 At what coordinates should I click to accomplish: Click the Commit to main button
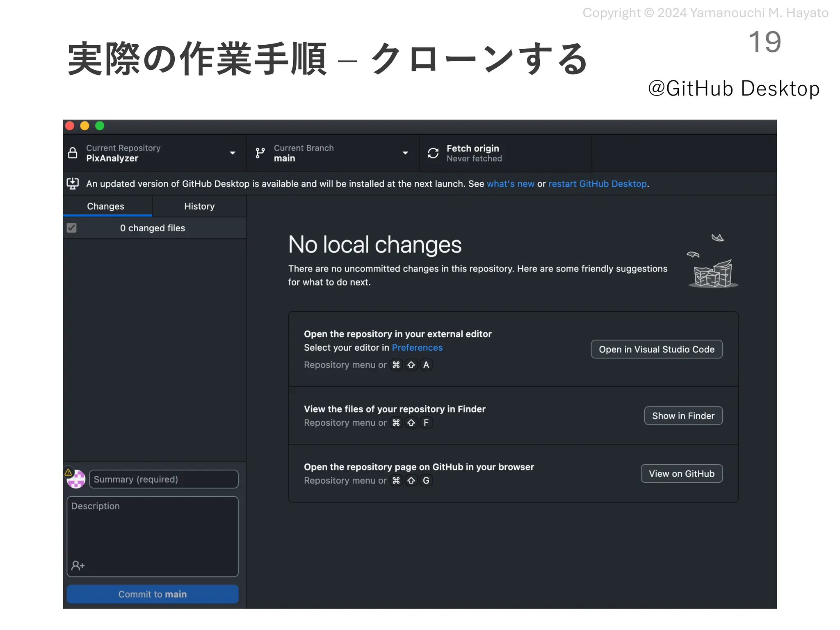click(x=153, y=594)
